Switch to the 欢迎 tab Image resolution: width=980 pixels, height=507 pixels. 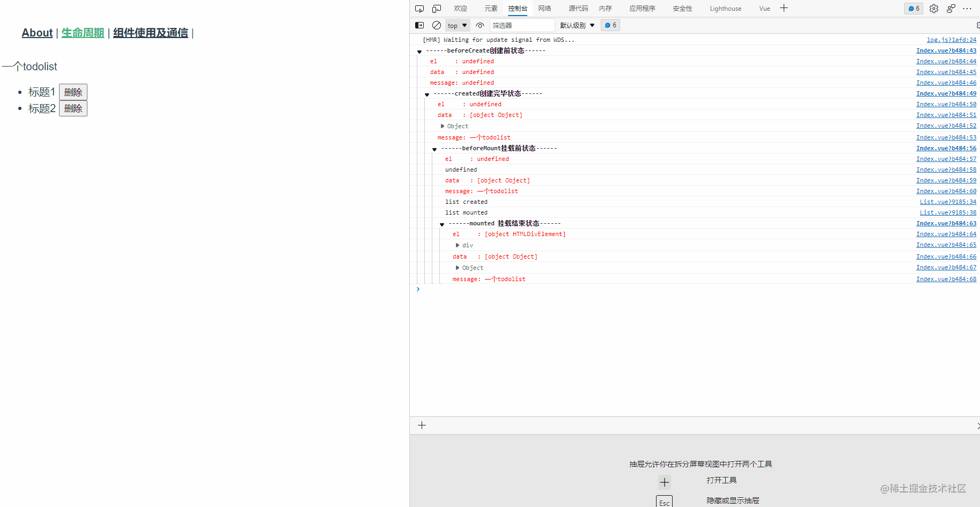pos(460,9)
